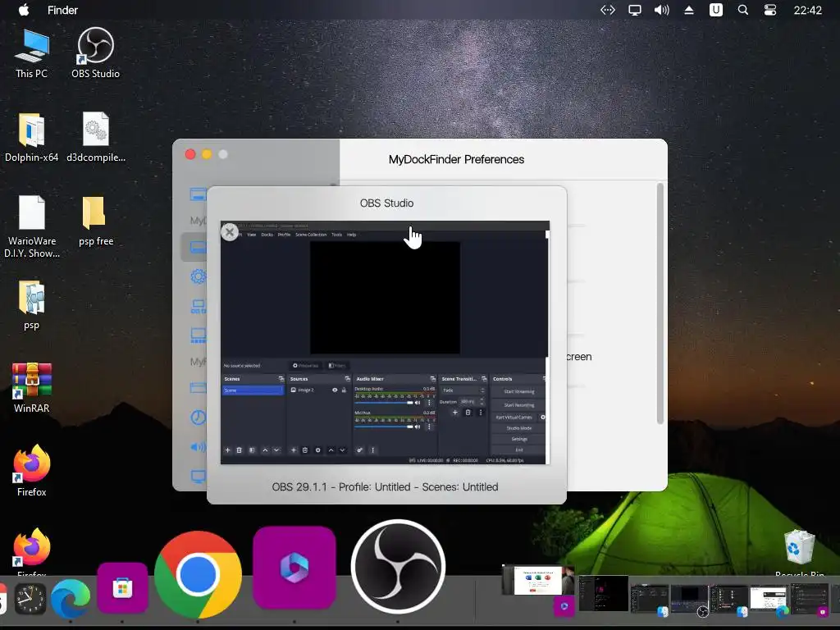Open the analog Clock app in the dock

(30, 600)
